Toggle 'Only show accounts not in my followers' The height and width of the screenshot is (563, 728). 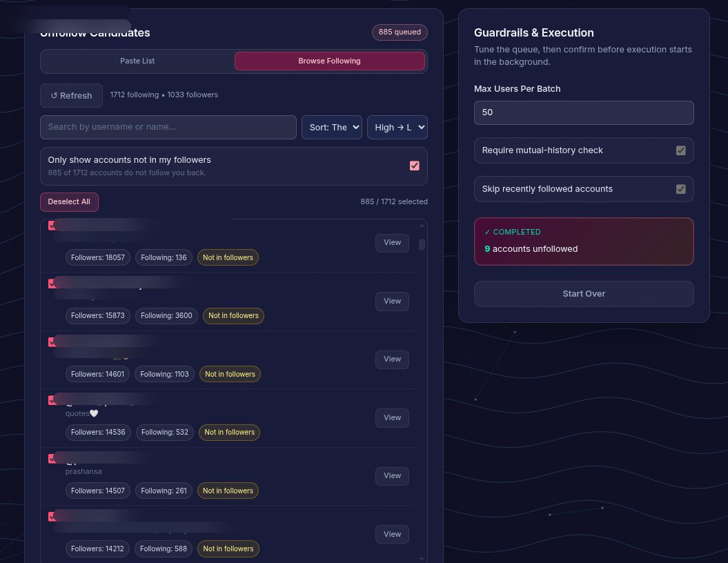414,166
